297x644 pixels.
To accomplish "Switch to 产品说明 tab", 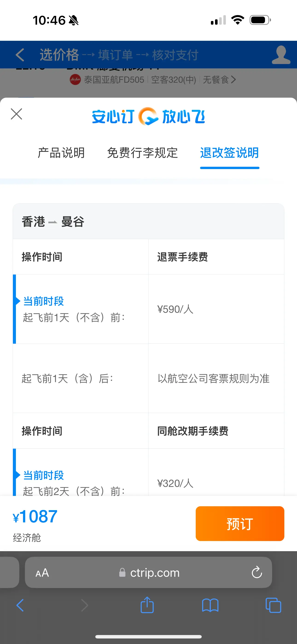I will click(61, 153).
